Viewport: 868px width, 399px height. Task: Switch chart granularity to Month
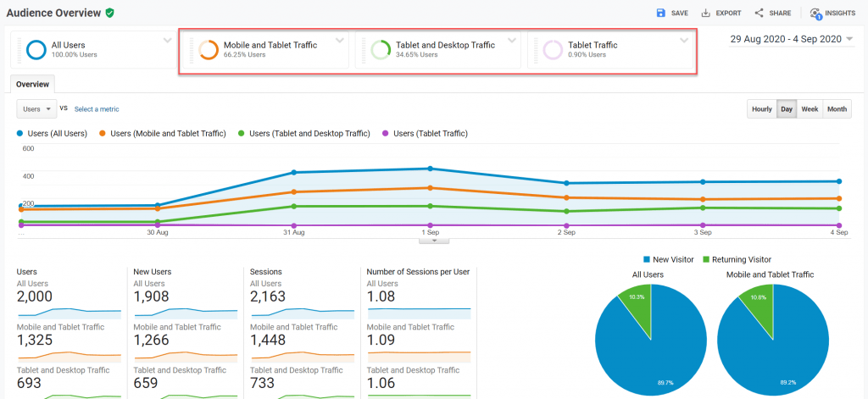click(x=837, y=109)
